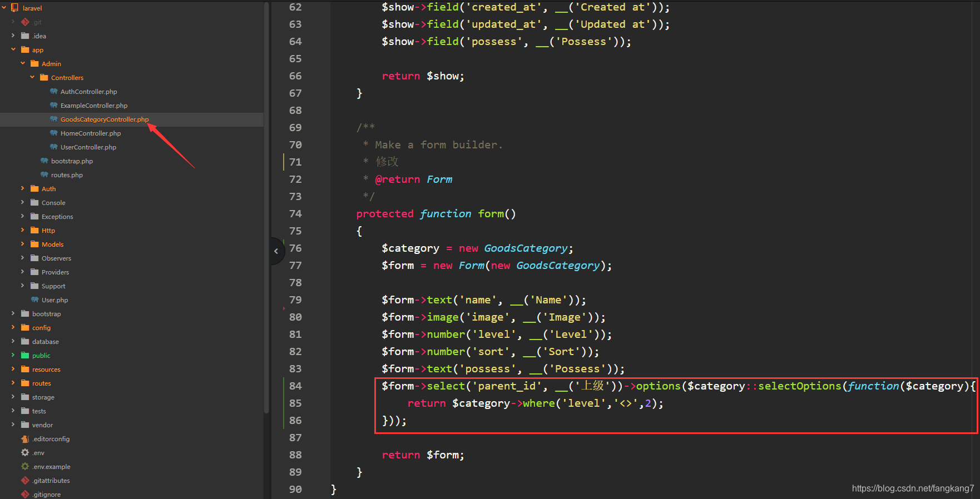Expand the .git folder arrow

pos(13,22)
